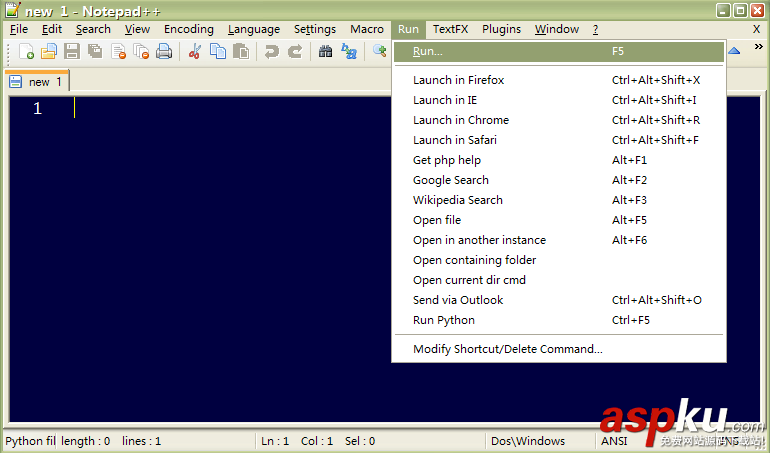
Task: Select Launch in IE
Action: click(x=559, y=100)
